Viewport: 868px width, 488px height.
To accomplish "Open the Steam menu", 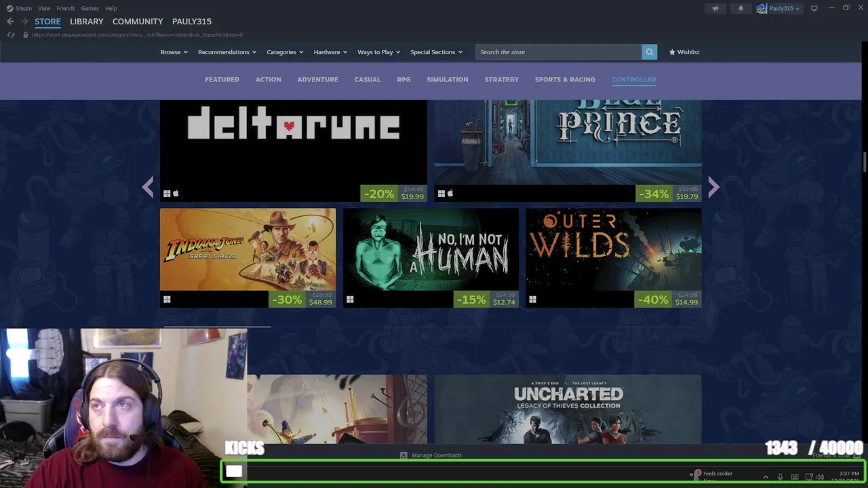I will pyautogui.click(x=19, y=8).
